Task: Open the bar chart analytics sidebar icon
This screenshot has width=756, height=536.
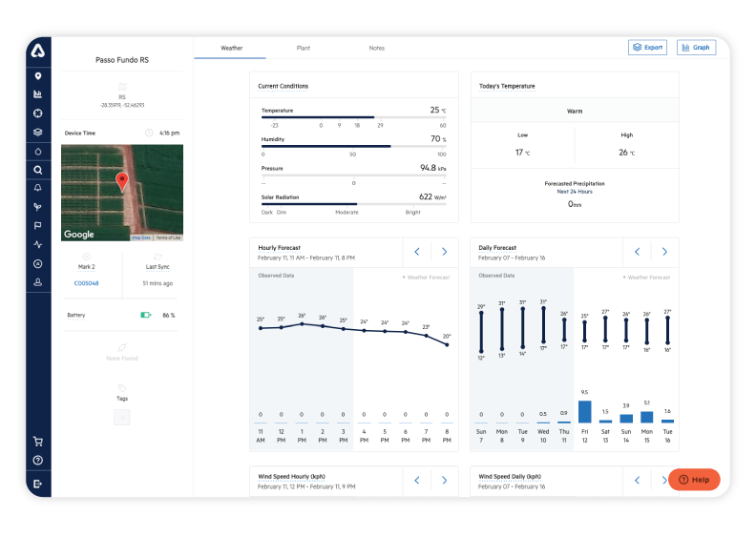Action: (x=37, y=94)
